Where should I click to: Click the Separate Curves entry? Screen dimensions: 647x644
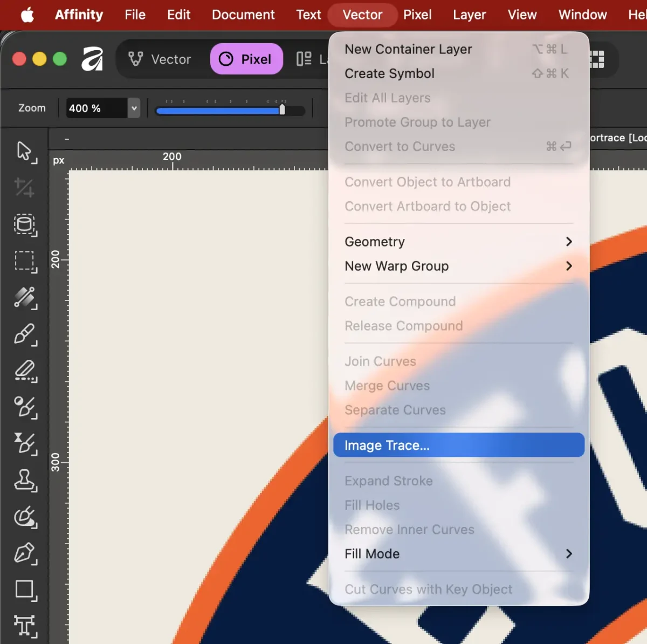pos(458,410)
